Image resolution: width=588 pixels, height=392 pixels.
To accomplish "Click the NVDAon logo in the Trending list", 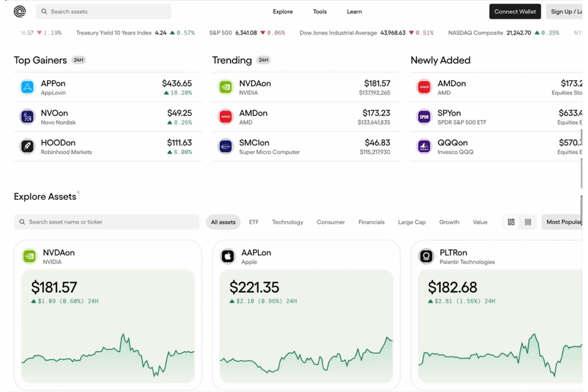I will 226,87.
